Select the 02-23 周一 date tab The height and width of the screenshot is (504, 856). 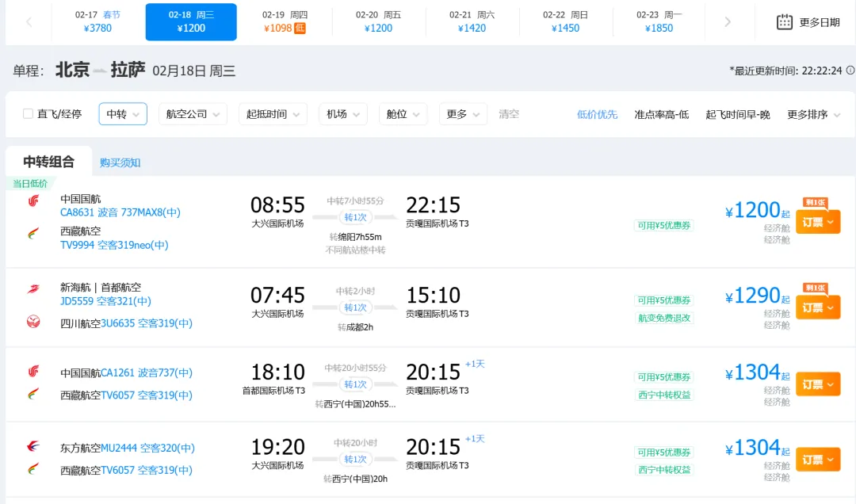tap(659, 22)
